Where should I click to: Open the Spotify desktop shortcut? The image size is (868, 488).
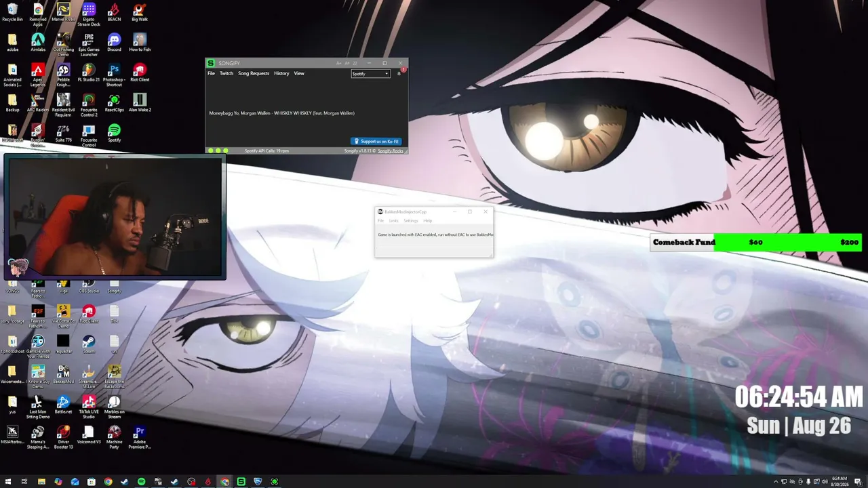click(x=114, y=133)
